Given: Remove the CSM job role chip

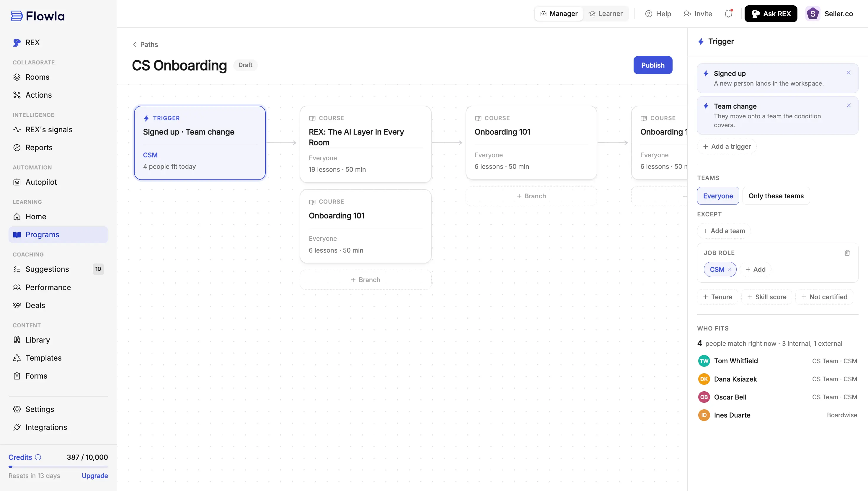Looking at the screenshot, I should point(730,269).
